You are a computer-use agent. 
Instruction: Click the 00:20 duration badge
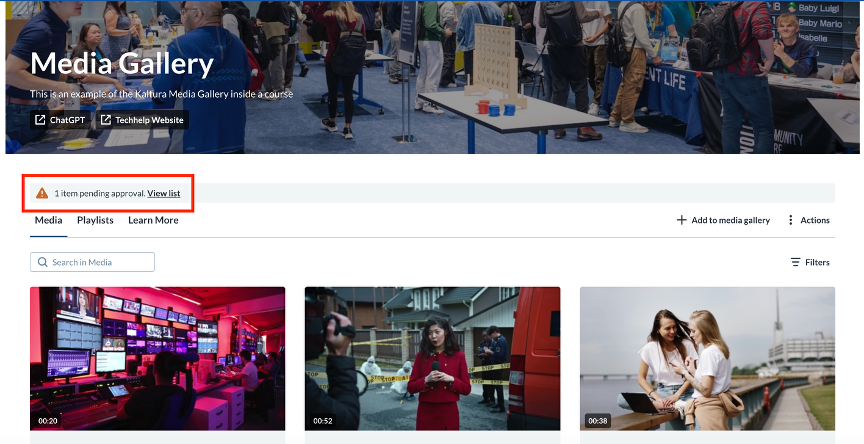[x=47, y=421]
